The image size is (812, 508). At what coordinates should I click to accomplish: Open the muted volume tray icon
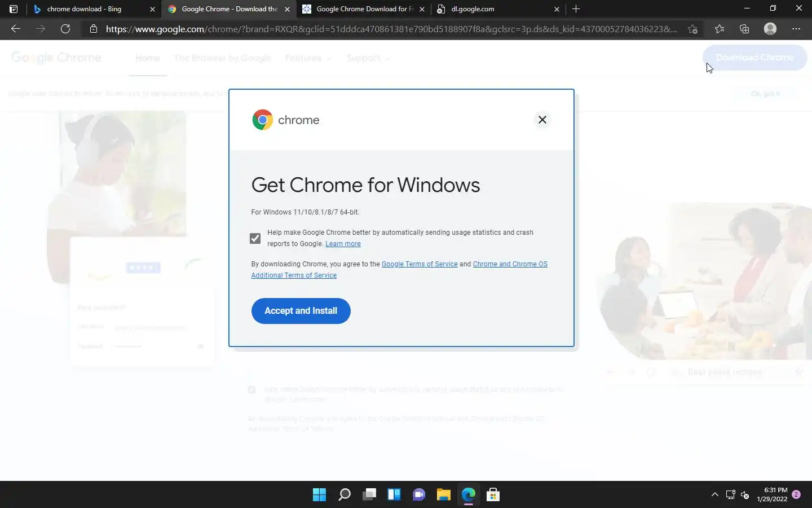click(745, 495)
